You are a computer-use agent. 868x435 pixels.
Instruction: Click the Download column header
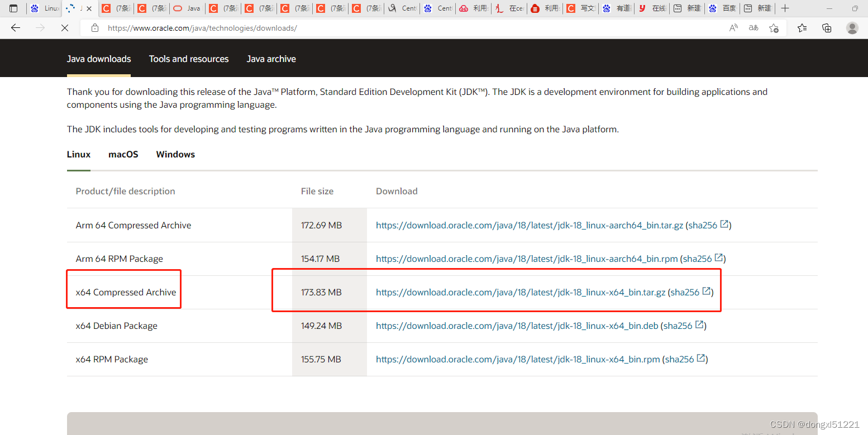click(x=397, y=191)
